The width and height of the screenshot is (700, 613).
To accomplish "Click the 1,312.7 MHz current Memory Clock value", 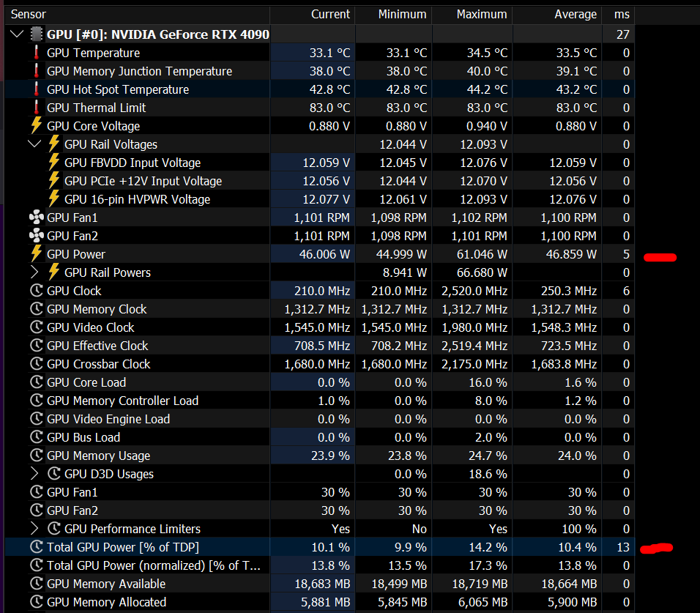I will pyautogui.click(x=317, y=309).
